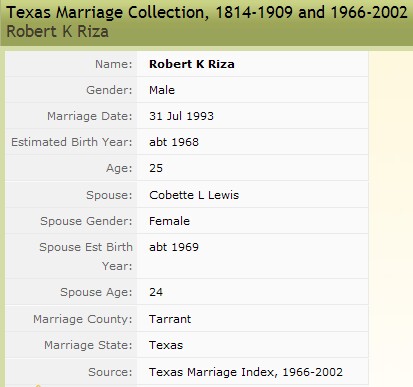The width and height of the screenshot is (413, 387).
Task: Click the Name: field label
Action: pyautogui.click(x=114, y=64)
